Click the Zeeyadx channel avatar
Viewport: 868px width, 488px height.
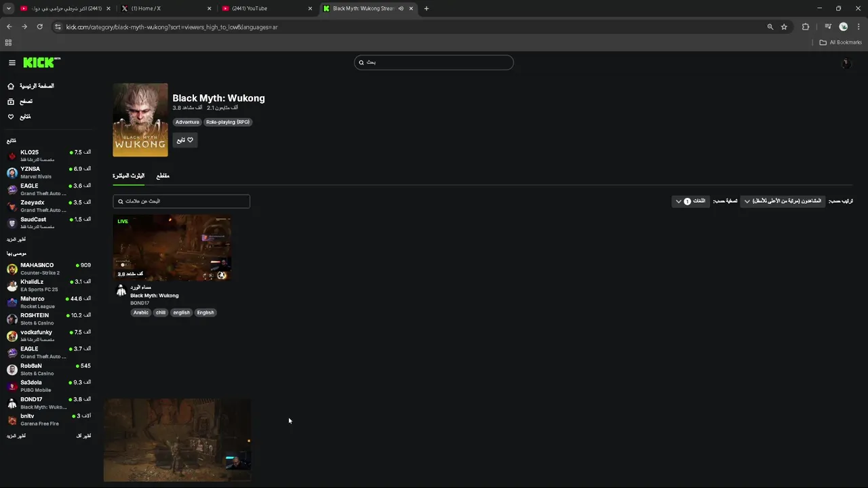tap(12, 206)
